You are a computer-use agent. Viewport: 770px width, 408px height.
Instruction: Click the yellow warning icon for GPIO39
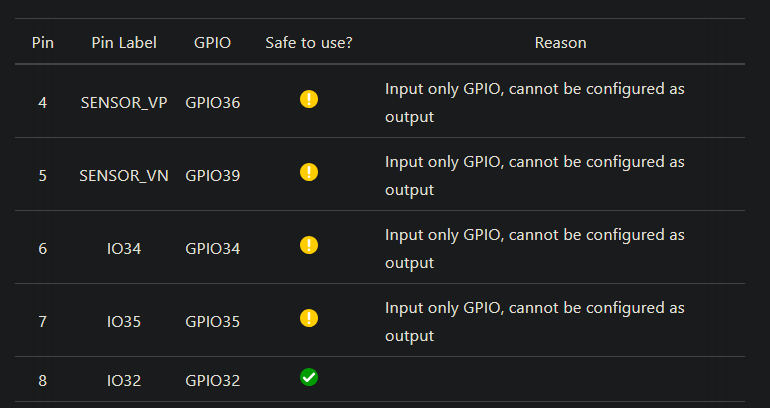(x=309, y=172)
